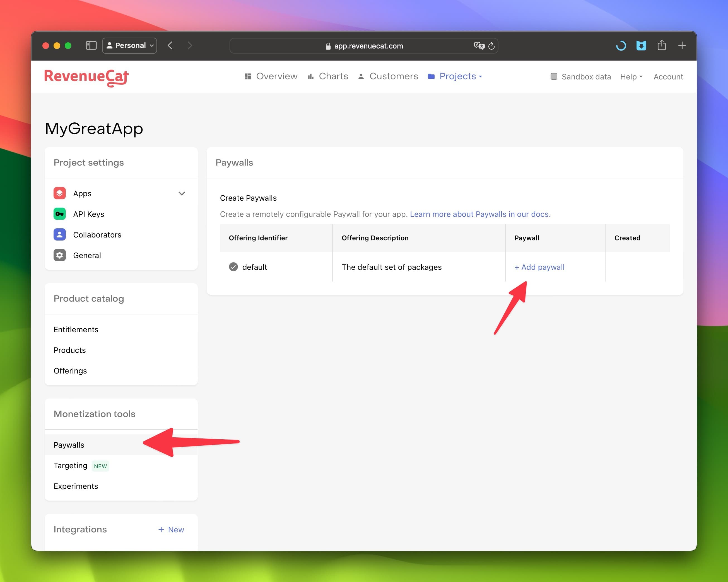Go forward with Safari forward arrow
Image resolution: width=728 pixels, height=582 pixels.
coord(189,45)
